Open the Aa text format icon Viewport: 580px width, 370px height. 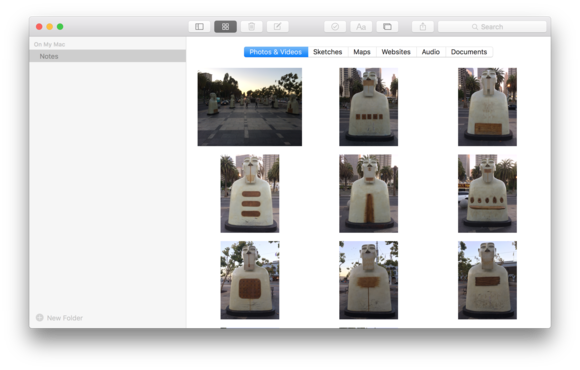pos(361,27)
